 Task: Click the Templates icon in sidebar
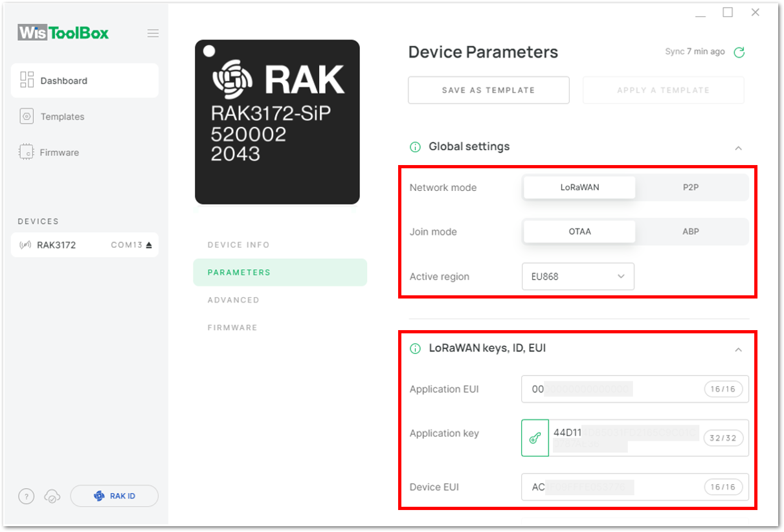[27, 116]
